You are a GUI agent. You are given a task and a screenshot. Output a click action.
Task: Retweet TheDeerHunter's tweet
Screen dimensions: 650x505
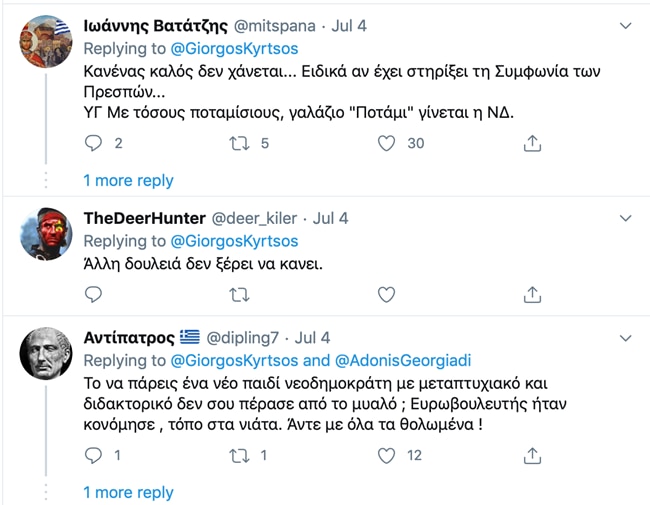point(239,294)
